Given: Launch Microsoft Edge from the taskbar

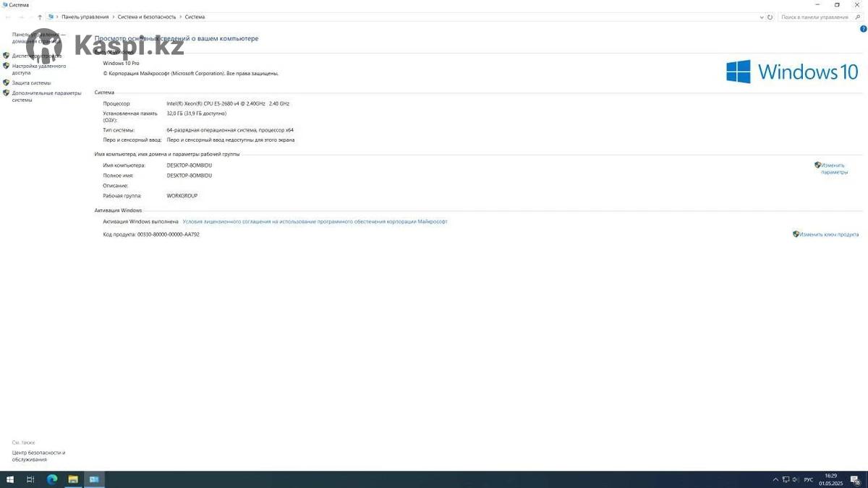Looking at the screenshot, I should [x=52, y=479].
